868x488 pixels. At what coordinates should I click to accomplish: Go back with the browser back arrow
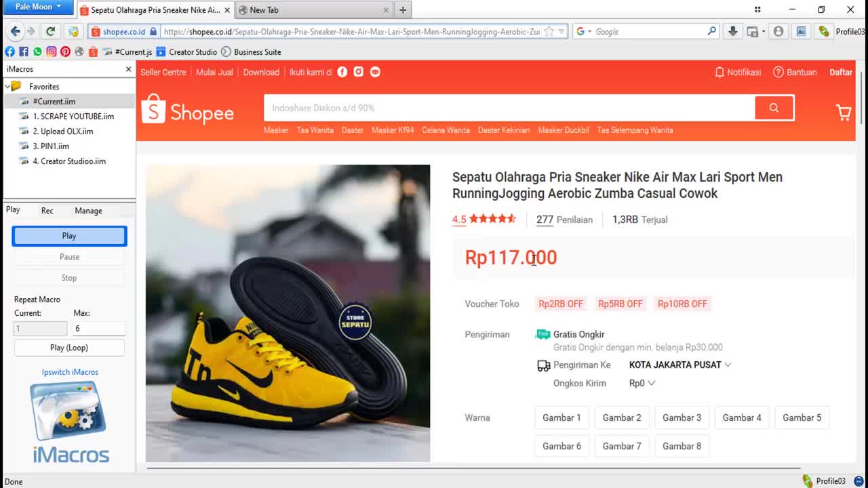(15, 31)
